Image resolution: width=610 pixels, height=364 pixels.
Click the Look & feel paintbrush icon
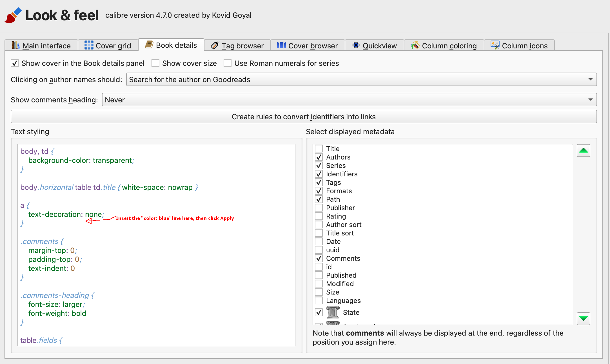pos(13,15)
